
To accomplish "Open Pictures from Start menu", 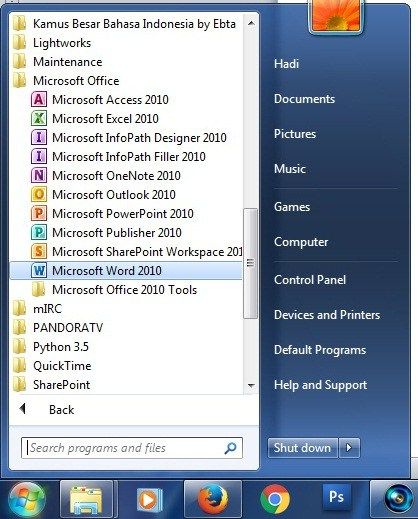I will tap(295, 134).
